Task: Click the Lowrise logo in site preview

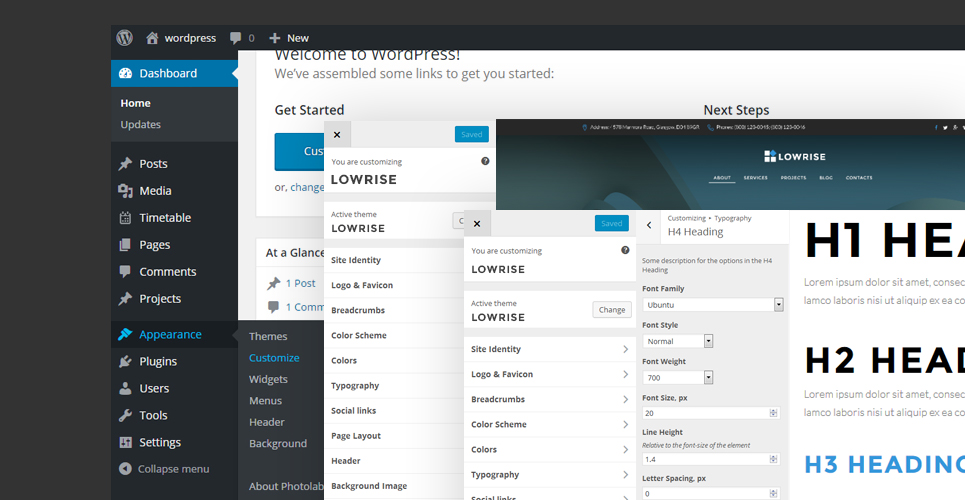Action: pyautogui.click(x=795, y=156)
